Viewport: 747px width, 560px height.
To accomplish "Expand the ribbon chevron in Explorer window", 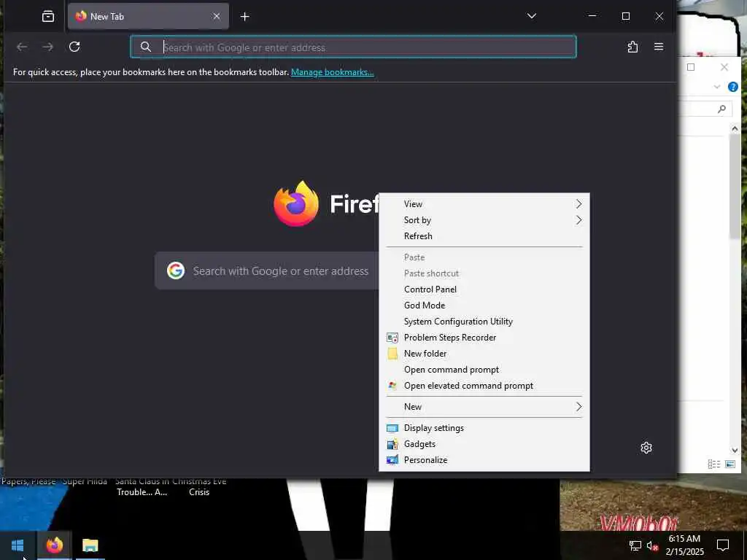I will pyautogui.click(x=717, y=87).
